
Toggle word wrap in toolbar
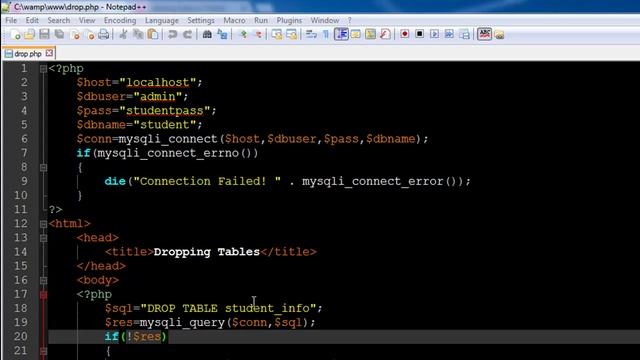pyautogui.click(x=311, y=34)
